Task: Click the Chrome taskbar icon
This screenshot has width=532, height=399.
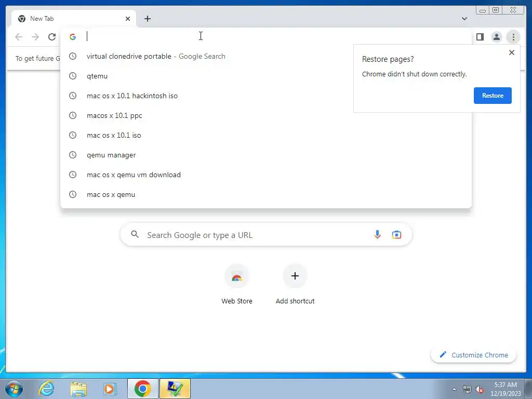Action: click(142, 389)
